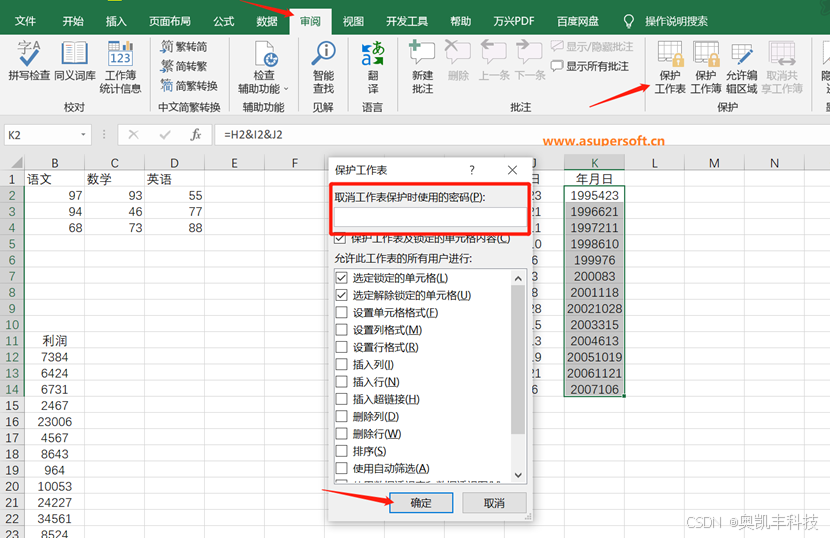Select column M header
Image resolution: width=830 pixels, height=538 pixels.
click(714, 163)
